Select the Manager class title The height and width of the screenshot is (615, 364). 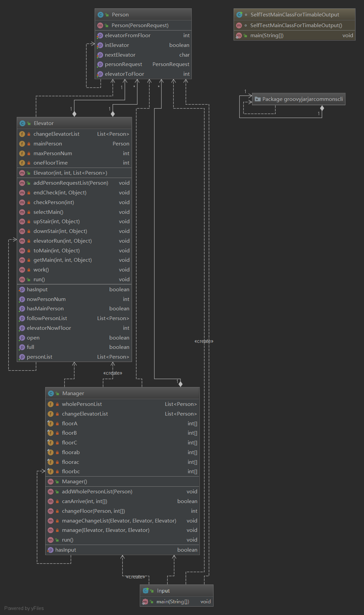coord(73,393)
